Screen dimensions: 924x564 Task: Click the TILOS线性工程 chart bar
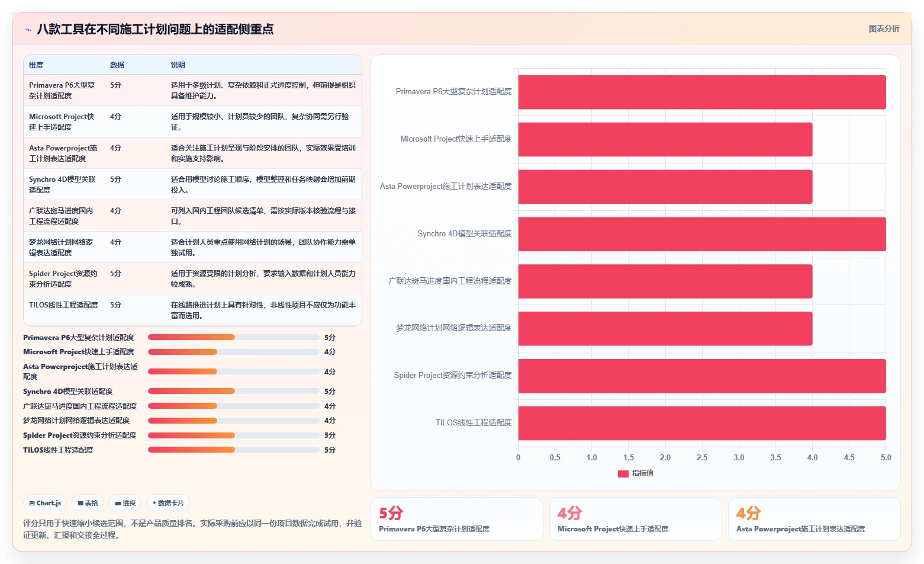coord(702,423)
